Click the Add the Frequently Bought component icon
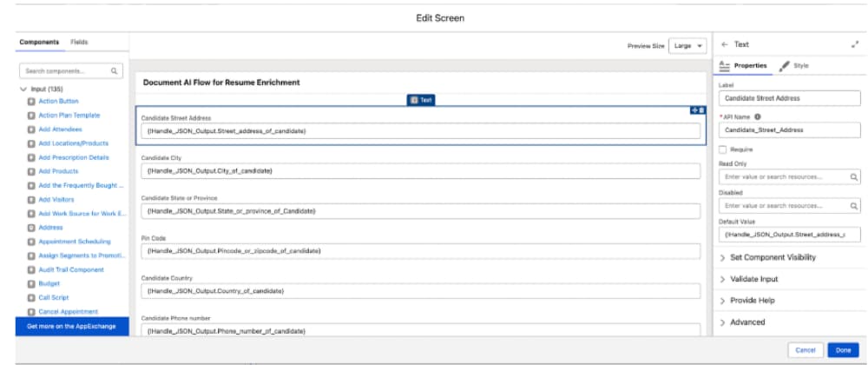Image resolution: width=868 pixels, height=365 pixels. pyautogui.click(x=31, y=186)
